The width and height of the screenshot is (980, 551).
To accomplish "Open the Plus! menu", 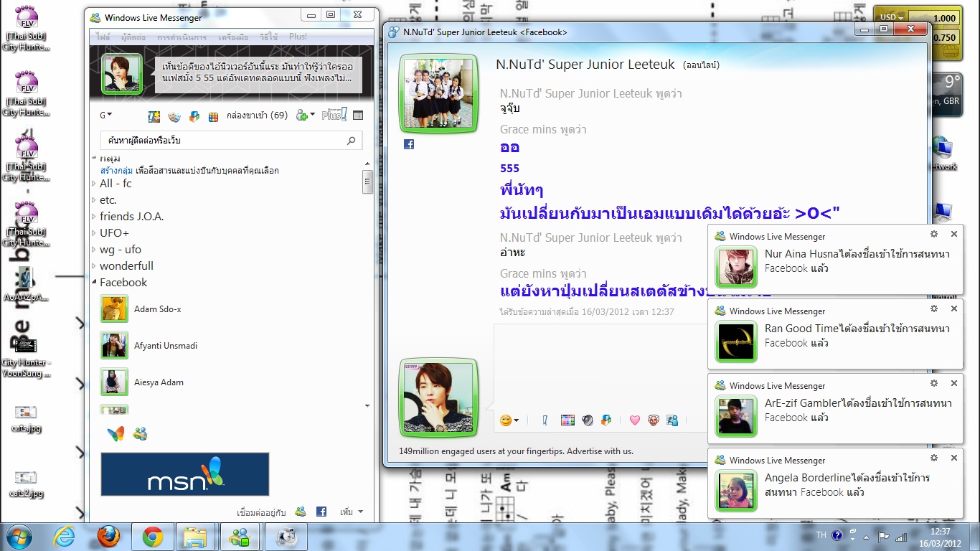I will (298, 37).
